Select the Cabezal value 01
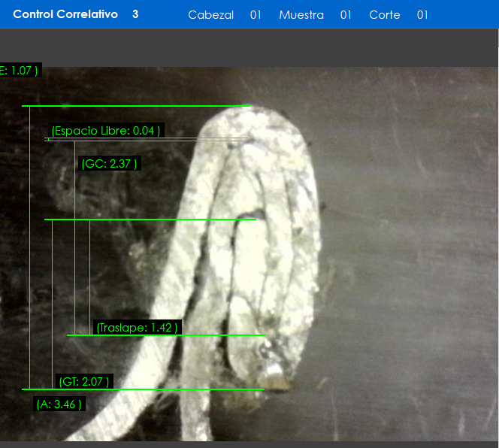Viewport: 499px width, 448px height. 256,15
